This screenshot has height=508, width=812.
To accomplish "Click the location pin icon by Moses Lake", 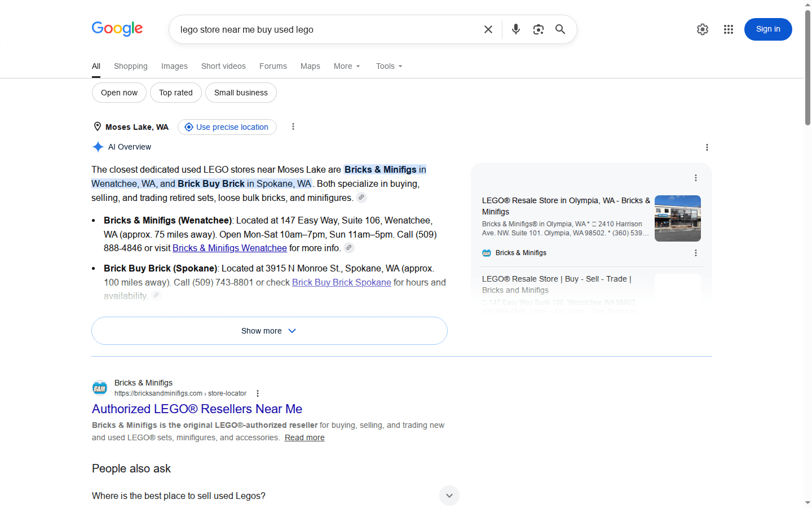I will pyautogui.click(x=98, y=126).
